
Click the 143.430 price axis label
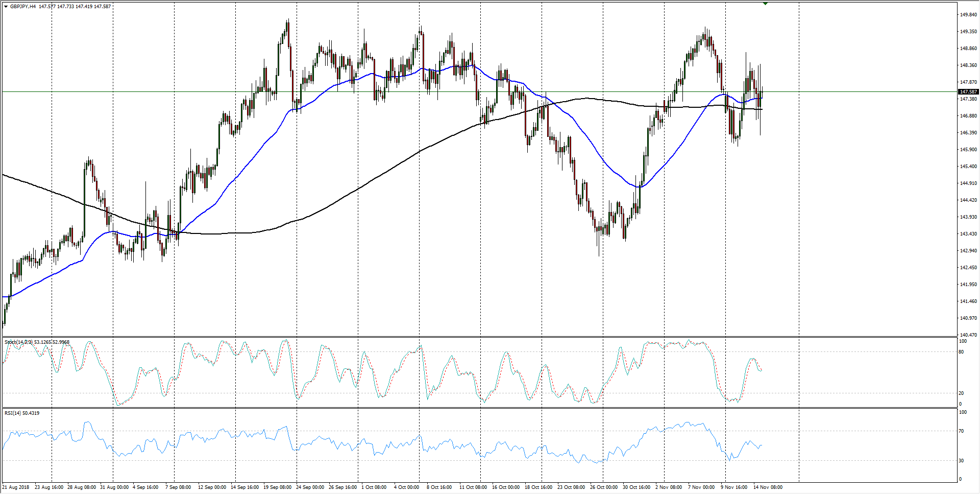tap(968, 234)
